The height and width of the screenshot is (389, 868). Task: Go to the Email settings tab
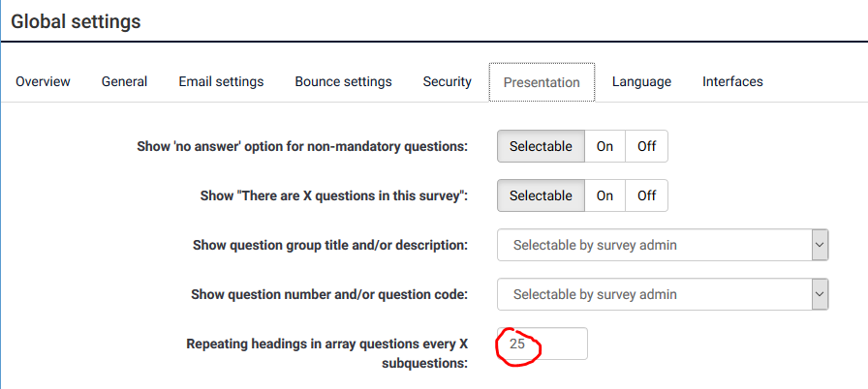coord(221,82)
